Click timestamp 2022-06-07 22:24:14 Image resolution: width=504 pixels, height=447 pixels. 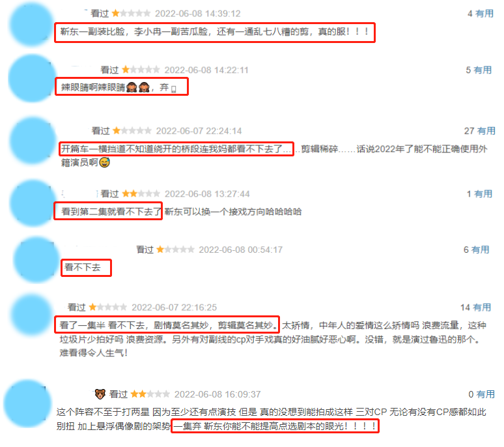pyautogui.click(x=199, y=131)
